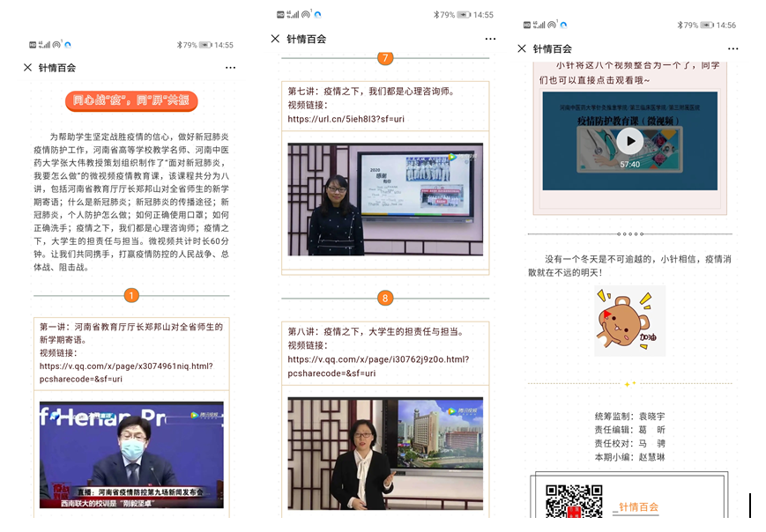This screenshot has width=766, height=532.
Task: Open the url.cn link for lecture seven
Action: click(346, 119)
